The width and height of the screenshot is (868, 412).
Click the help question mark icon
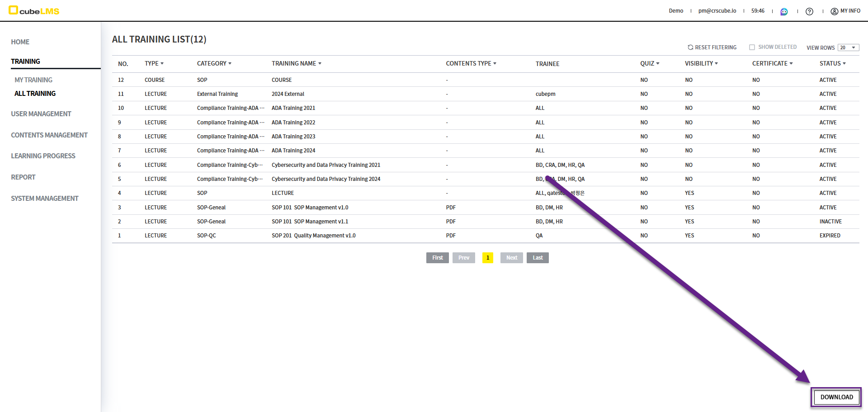[809, 11]
